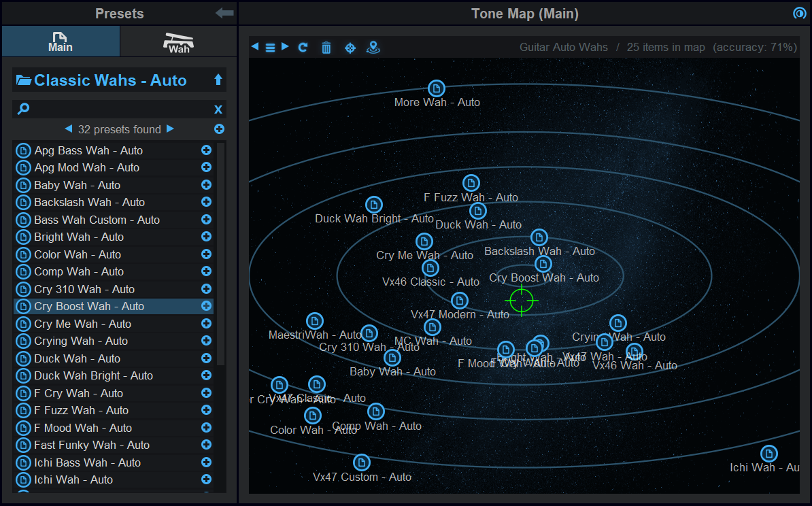The height and width of the screenshot is (506, 812).
Task: Add Backslash Wah - Auto with its plus icon
Action: point(206,202)
